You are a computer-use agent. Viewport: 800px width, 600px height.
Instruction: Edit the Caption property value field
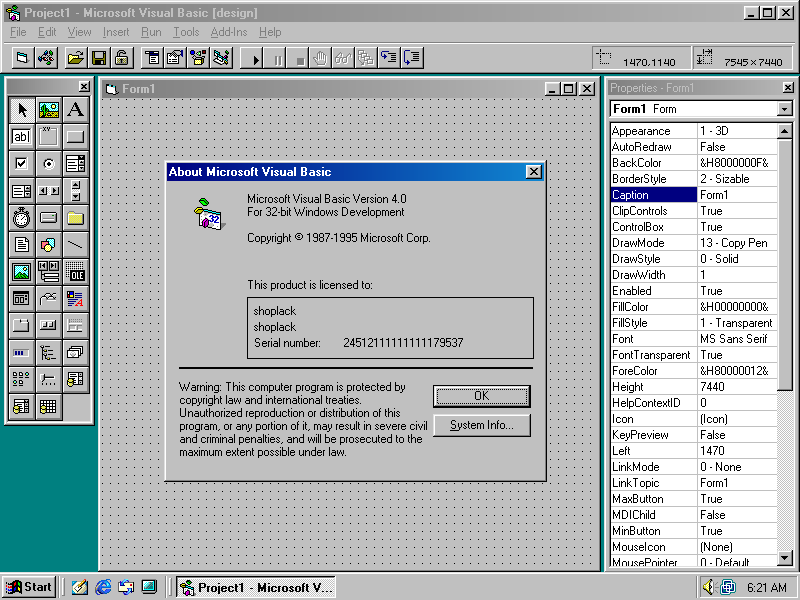click(x=737, y=195)
